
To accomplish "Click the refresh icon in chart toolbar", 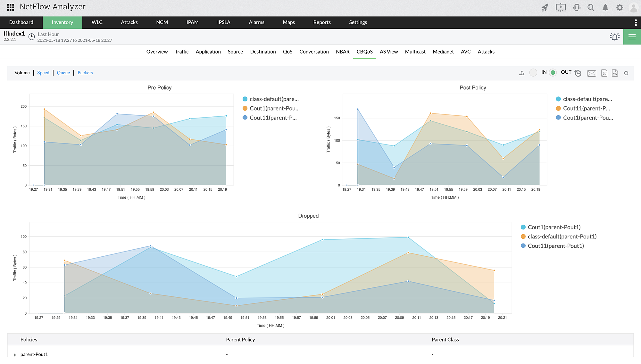I will click(x=626, y=73).
